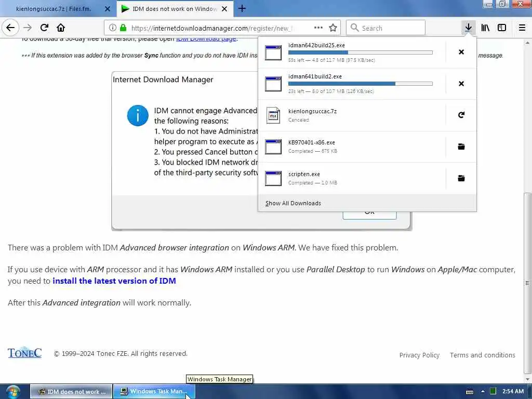Open Windows Task Manager taskbar button
This screenshot has height=399, width=532.
[x=154, y=392]
